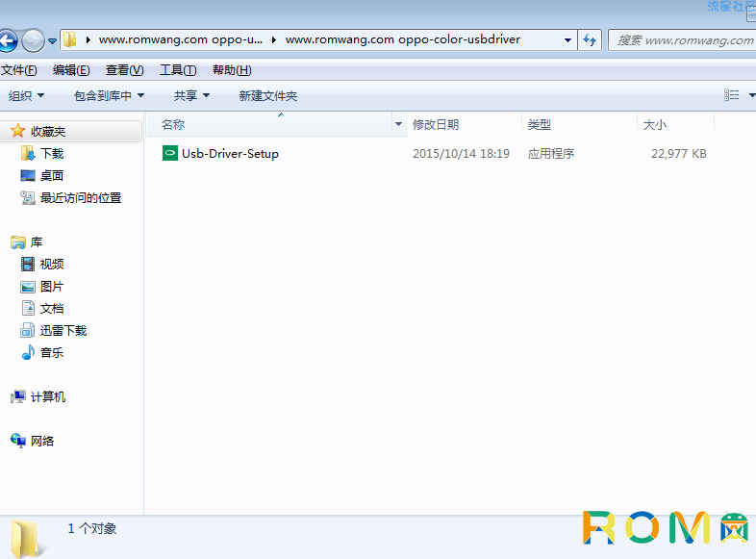Open the 编辑(E) menu
Screen dimensions: 756x559
[x=71, y=70]
